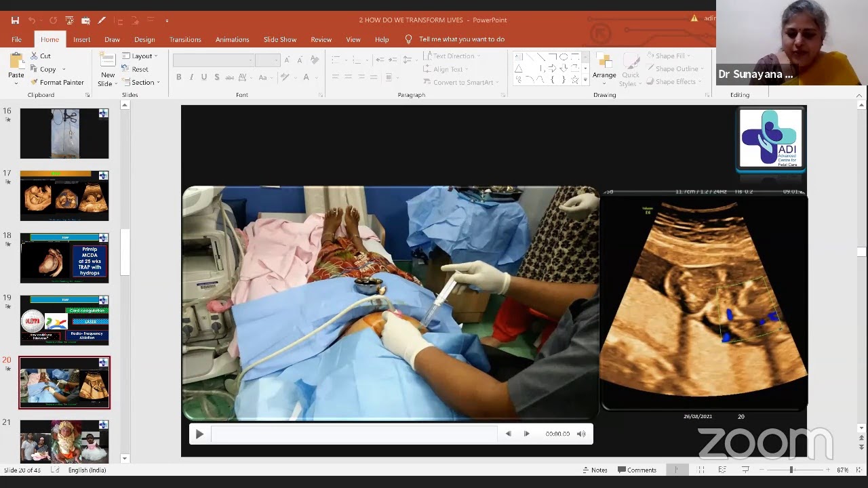This screenshot has height=488, width=868.
Task: Click the Font Color A icon
Action: click(x=306, y=77)
